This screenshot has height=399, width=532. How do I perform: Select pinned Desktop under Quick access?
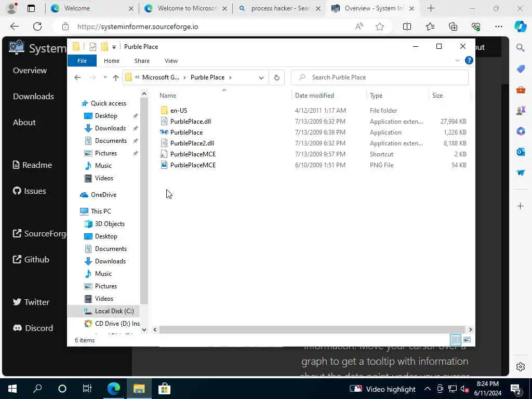pos(106,116)
